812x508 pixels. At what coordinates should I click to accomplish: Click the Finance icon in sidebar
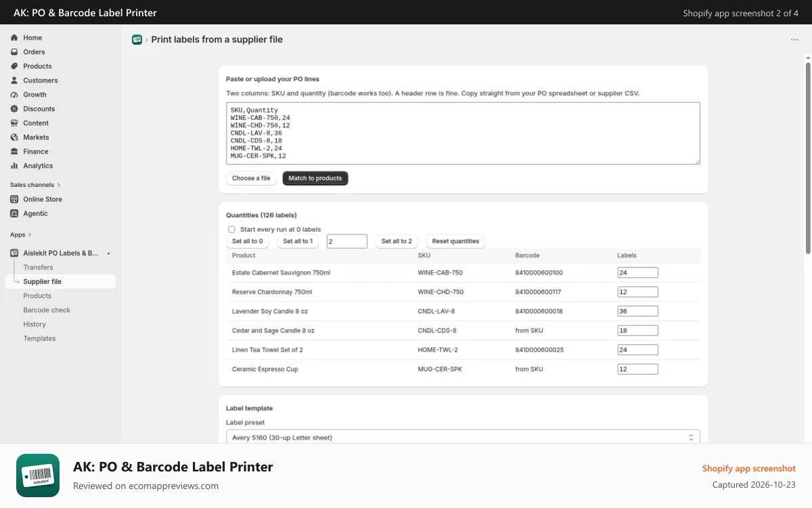coord(14,152)
